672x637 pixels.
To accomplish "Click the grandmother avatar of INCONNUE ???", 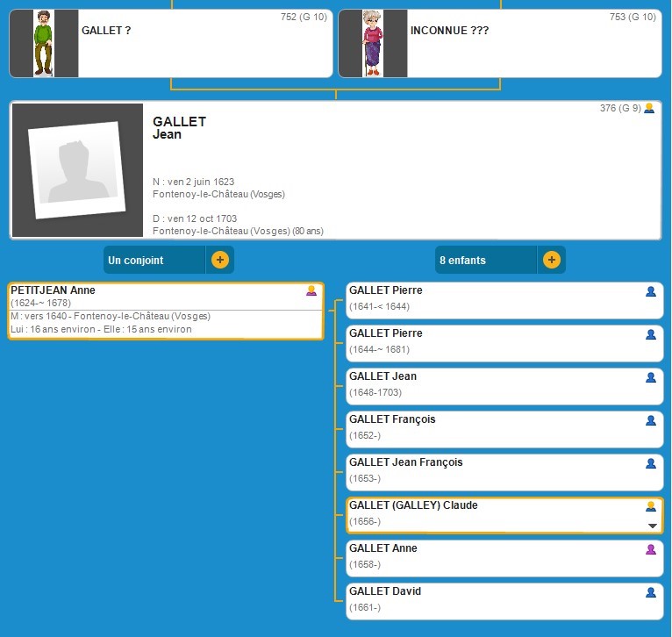I will click(373, 44).
